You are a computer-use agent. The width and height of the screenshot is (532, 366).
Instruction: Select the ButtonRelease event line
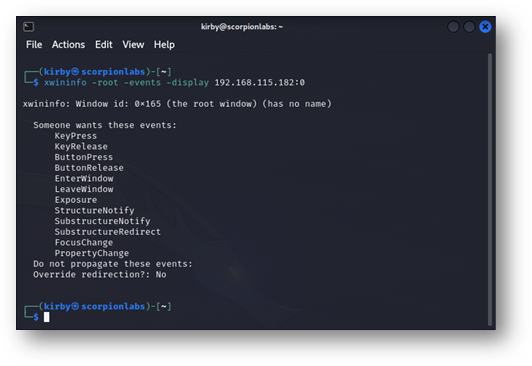[89, 168]
